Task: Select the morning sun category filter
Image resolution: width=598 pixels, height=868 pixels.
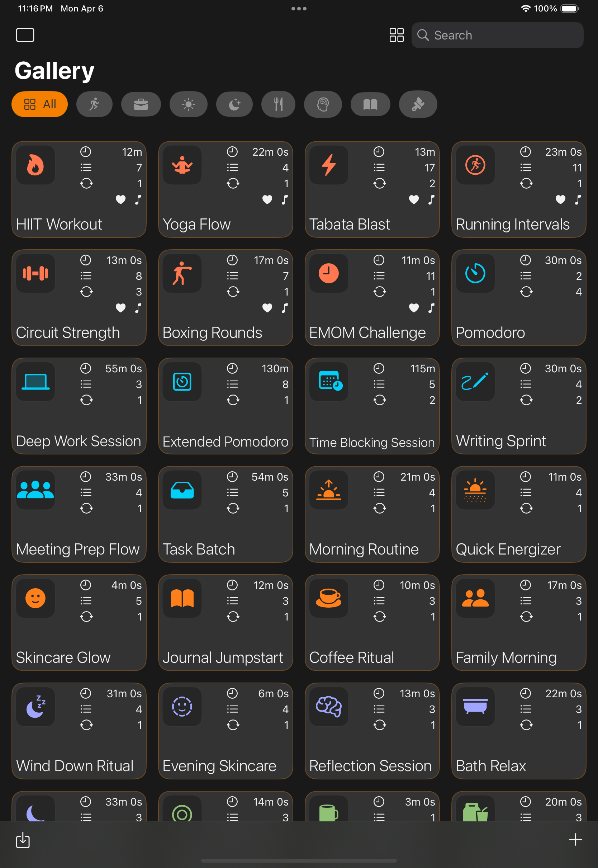Action: (188, 104)
